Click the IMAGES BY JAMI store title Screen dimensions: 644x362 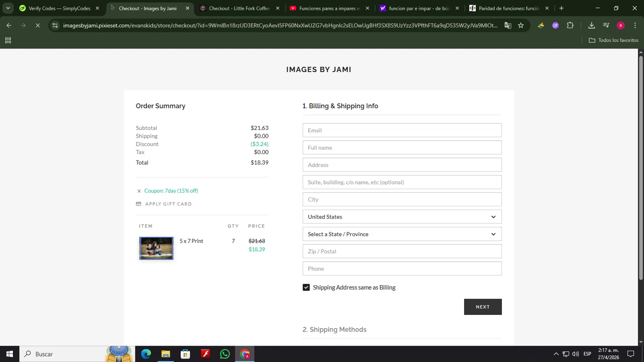click(x=319, y=69)
